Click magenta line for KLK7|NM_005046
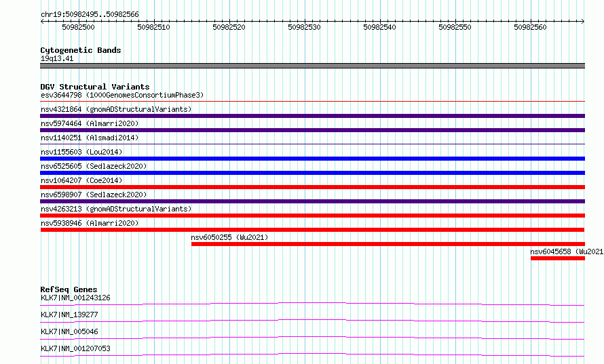 312,338
